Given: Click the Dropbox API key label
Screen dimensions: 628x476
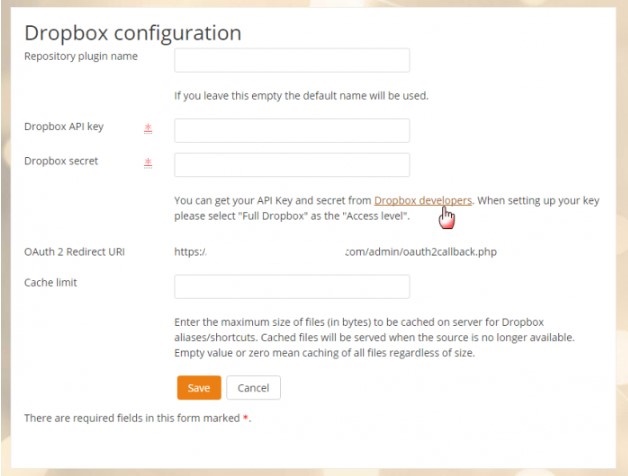Looking at the screenshot, I should pos(63,127).
